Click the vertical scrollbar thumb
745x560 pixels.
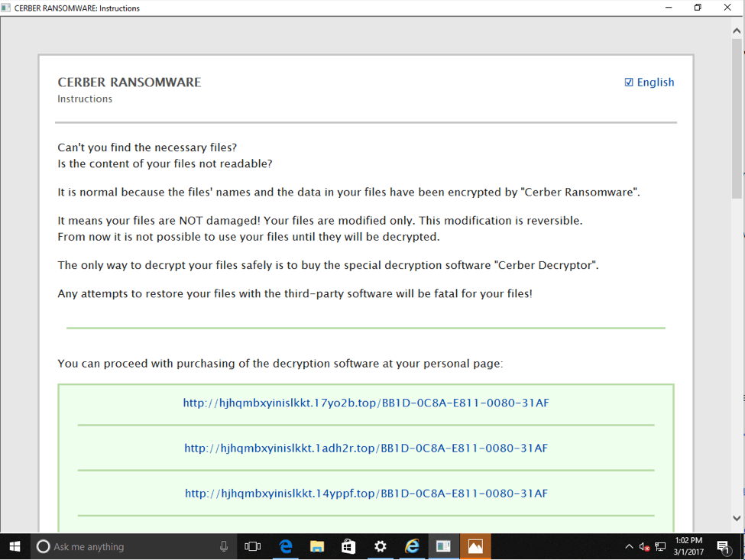737,118
